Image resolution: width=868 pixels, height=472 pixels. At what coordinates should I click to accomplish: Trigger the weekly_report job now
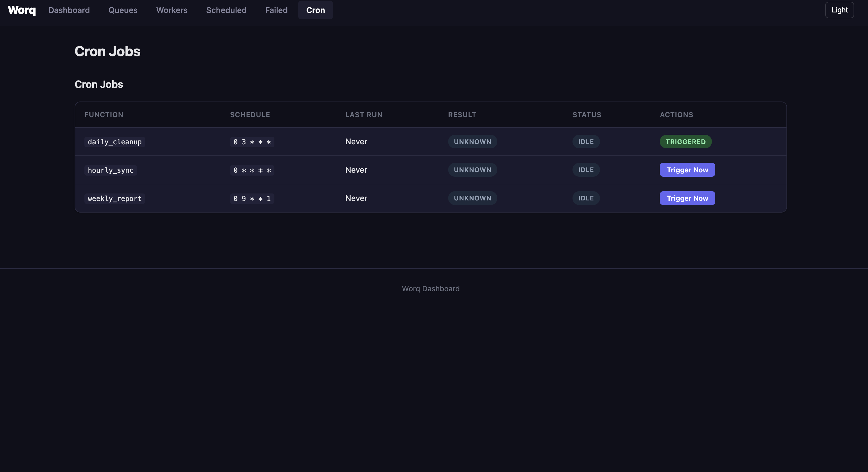click(687, 198)
